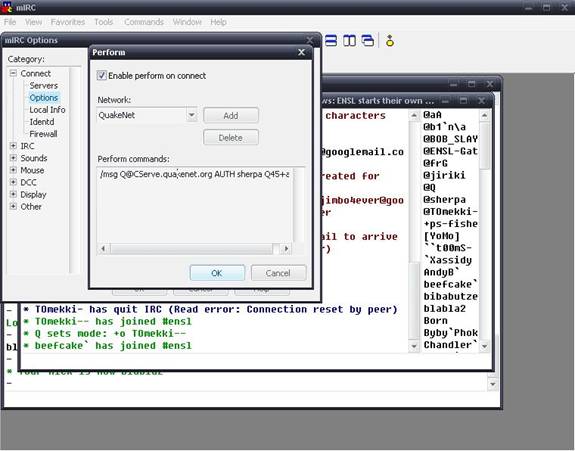
Task: Click the nick list scroll down arrow
Action: (x=484, y=346)
